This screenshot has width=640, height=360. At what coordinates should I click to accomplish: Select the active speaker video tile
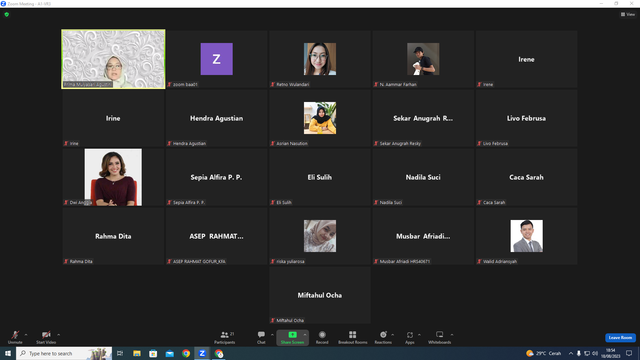tap(113, 59)
